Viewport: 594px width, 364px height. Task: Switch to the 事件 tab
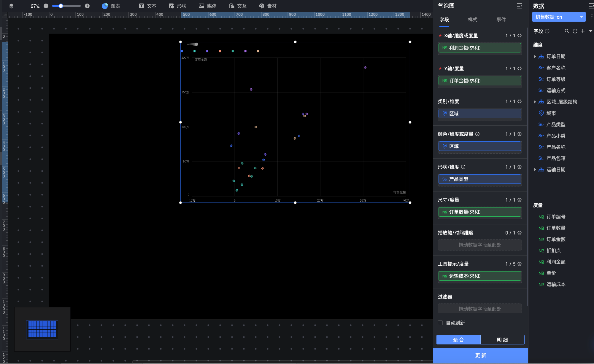(501, 20)
